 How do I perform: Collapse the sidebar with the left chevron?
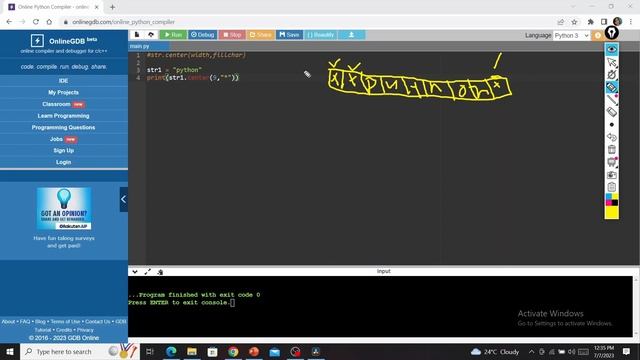point(124,199)
